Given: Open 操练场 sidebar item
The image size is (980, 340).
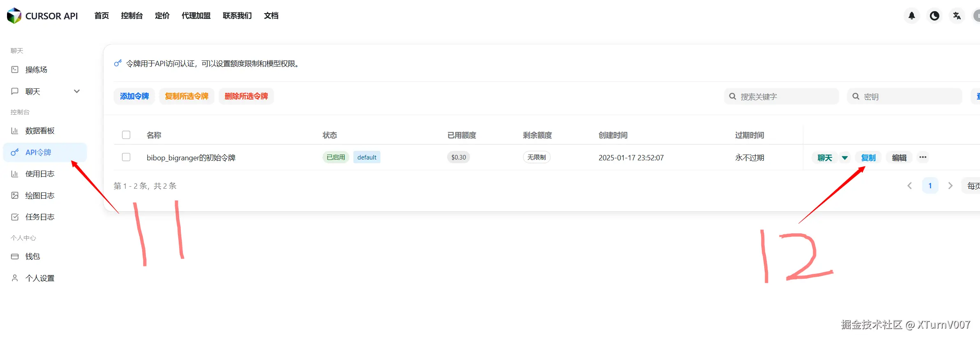Looking at the screenshot, I should coord(45,69).
